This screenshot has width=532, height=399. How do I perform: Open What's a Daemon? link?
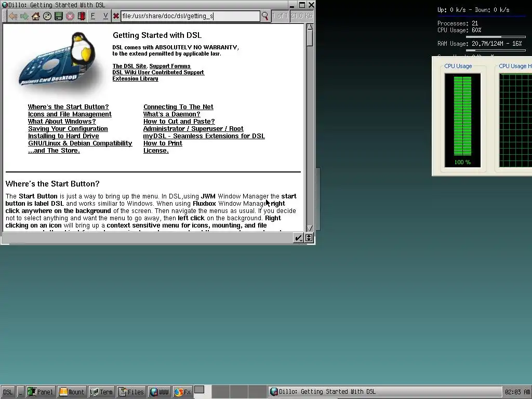(x=171, y=114)
